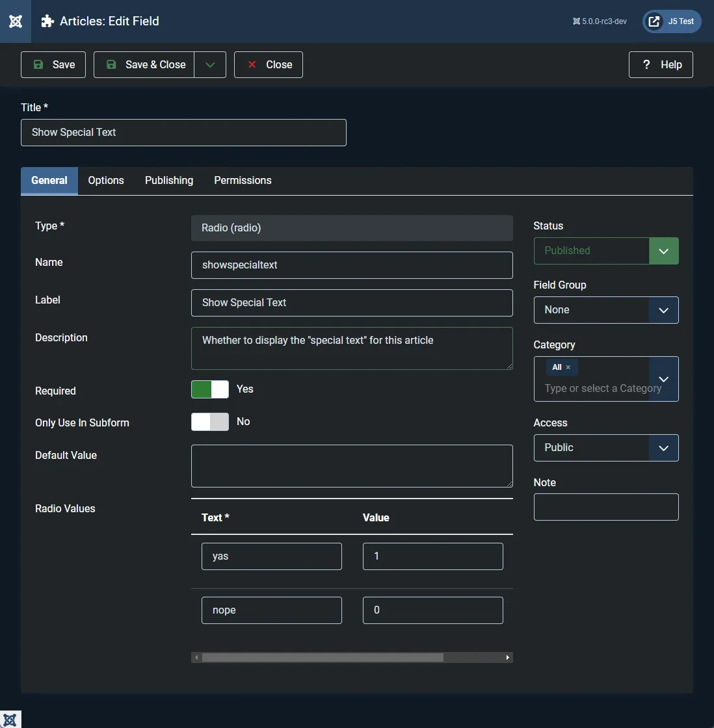
Task: Expand the Save & Close dropdown arrow
Action: pyautogui.click(x=210, y=65)
